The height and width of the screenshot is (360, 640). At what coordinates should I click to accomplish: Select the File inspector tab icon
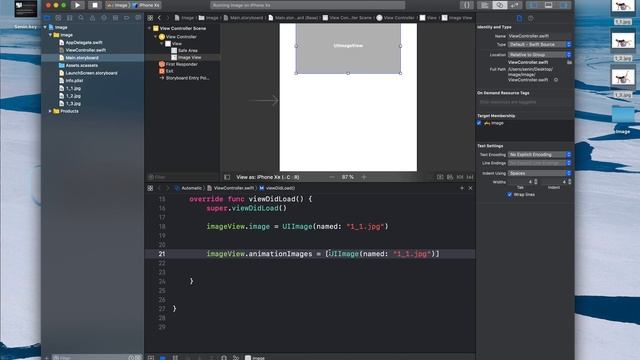coord(519,18)
